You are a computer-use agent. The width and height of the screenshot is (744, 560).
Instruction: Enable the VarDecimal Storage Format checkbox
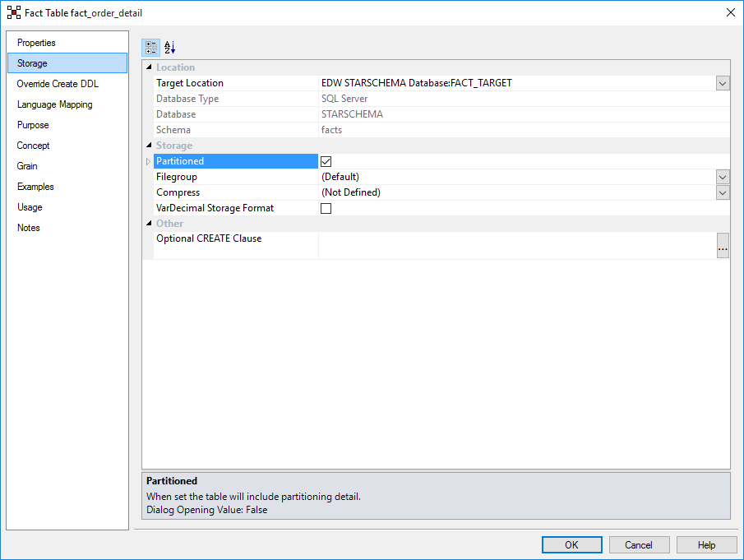326,208
